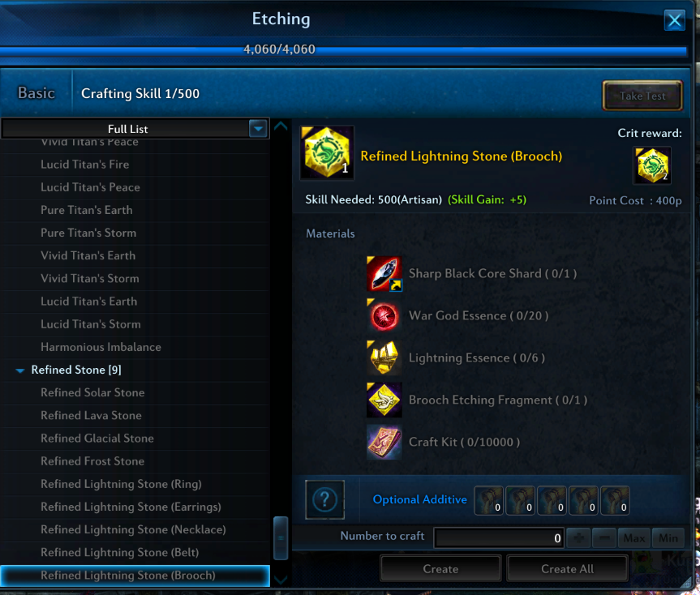Select the first Optional Additive slot
This screenshot has height=595, width=700.
[x=488, y=501]
